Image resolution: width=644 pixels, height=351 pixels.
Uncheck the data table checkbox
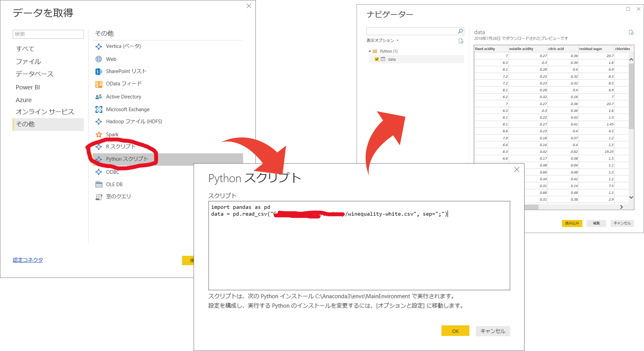[x=376, y=59]
